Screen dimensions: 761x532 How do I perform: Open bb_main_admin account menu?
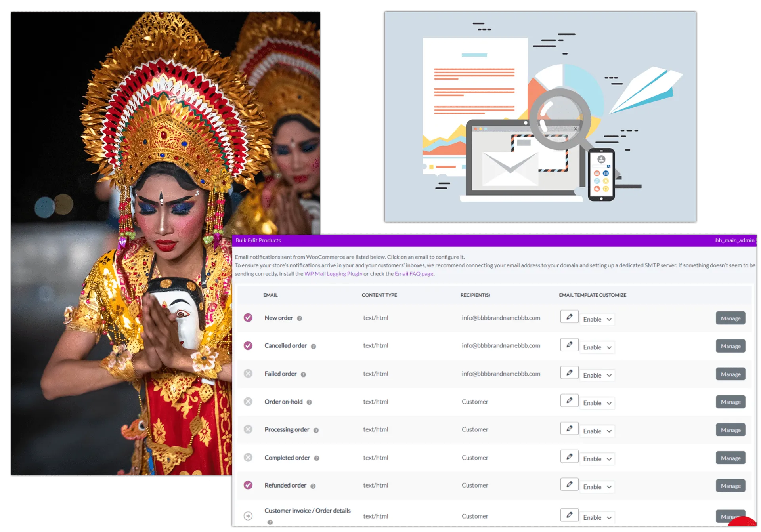click(734, 240)
